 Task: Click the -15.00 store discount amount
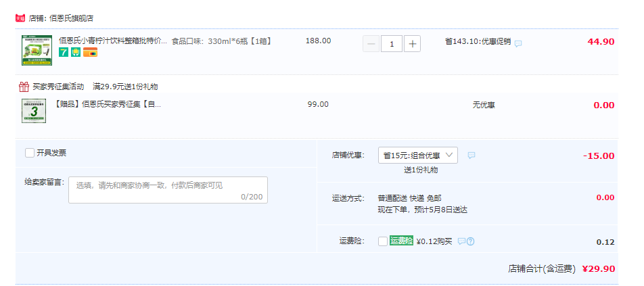coord(599,156)
